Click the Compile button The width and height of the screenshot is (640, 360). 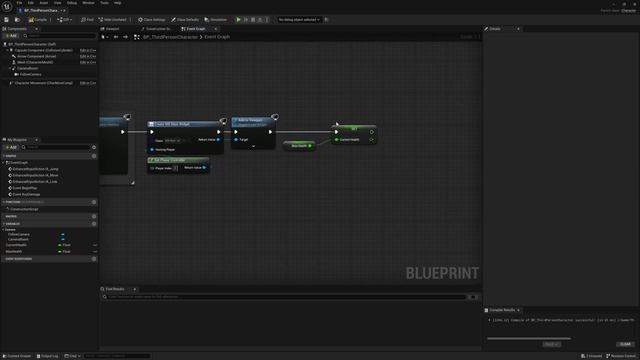tap(38, 20)
